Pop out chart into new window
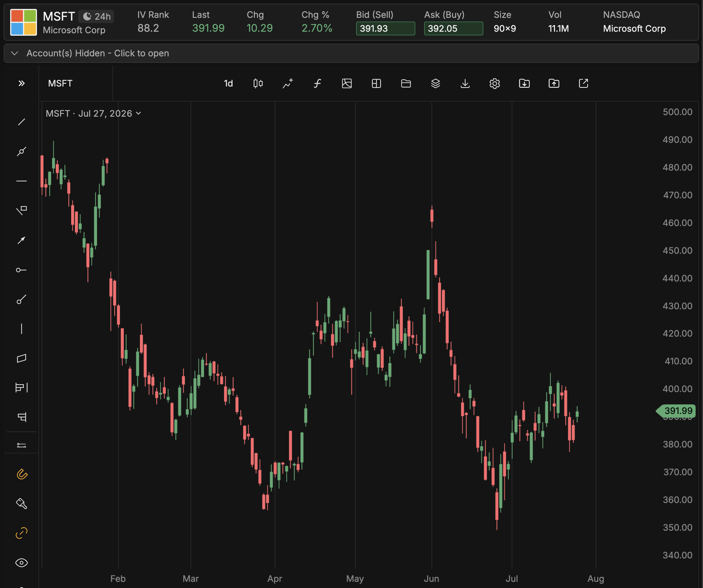 [583, 83]
